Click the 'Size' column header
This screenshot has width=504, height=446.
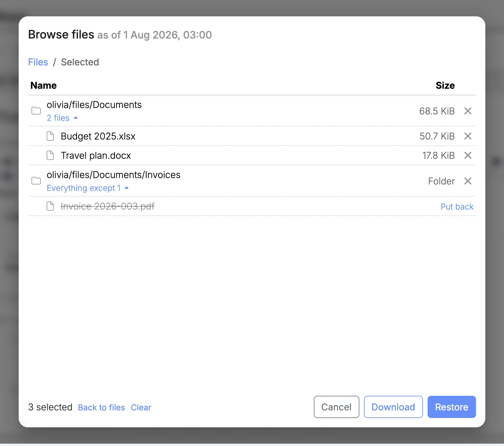pos(445,86)
